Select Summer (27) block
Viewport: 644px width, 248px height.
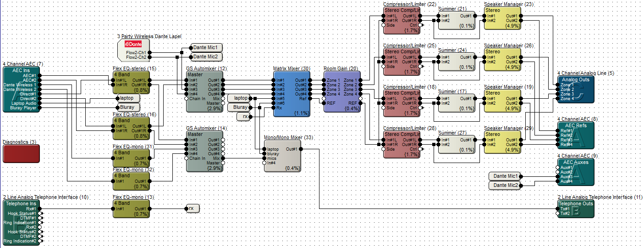coord(457,144)
